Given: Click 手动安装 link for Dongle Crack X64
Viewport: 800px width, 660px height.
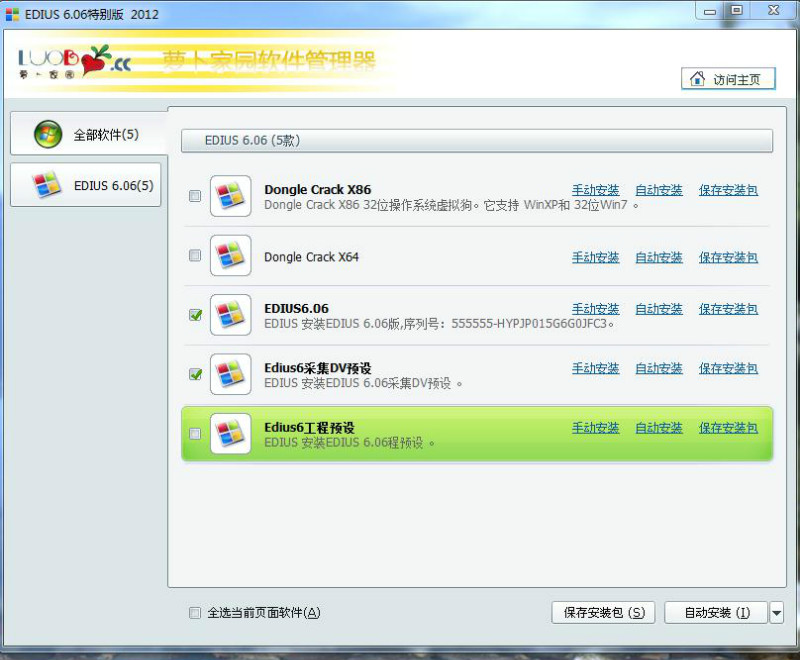Looking at the screenshot, I should click(x=595, y=258).
